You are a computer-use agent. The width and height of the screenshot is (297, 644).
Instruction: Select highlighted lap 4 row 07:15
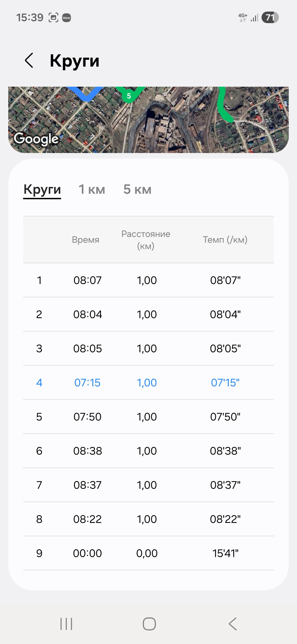point(148,383)
